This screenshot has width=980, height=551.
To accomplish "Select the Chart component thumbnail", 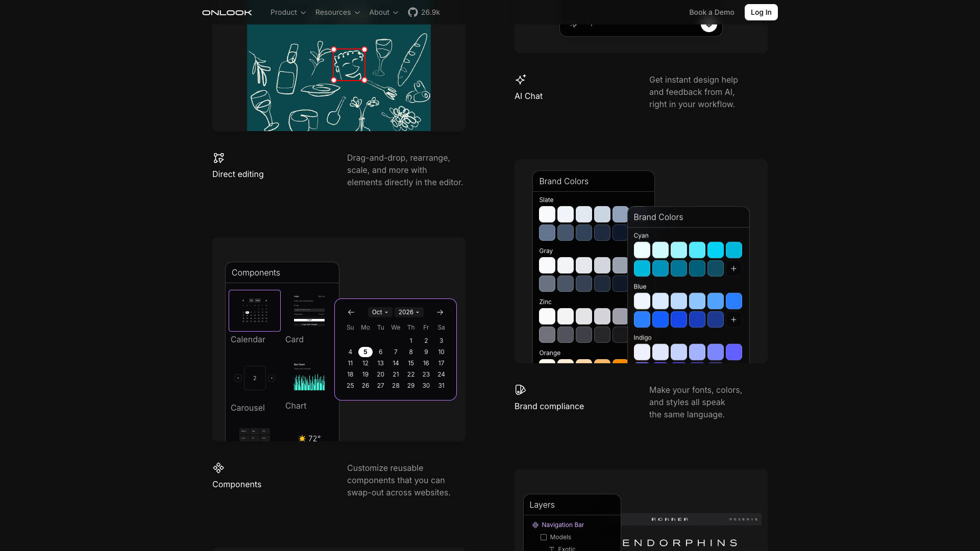I will 309,377.
